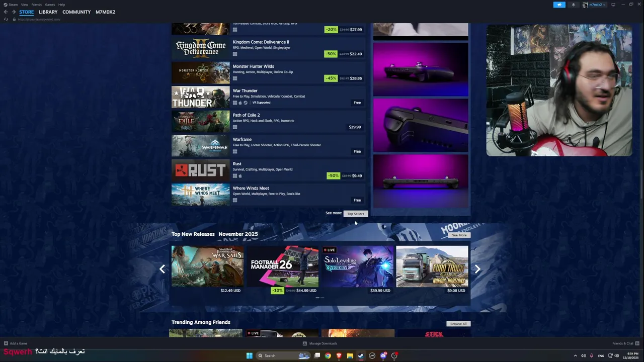The image size is (644, 362).
Task: Click Windows platform icon on Path of Exile 2 row
Action: [x=235, y=127]
